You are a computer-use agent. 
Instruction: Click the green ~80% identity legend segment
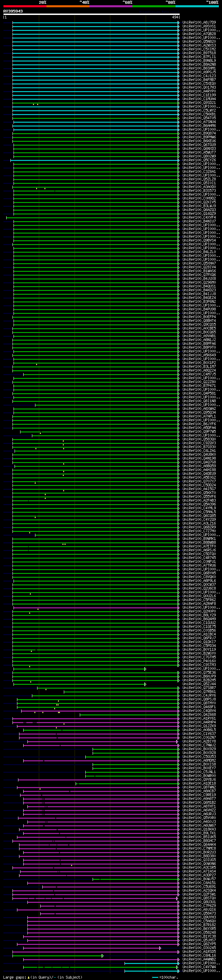tap(154, 6)
